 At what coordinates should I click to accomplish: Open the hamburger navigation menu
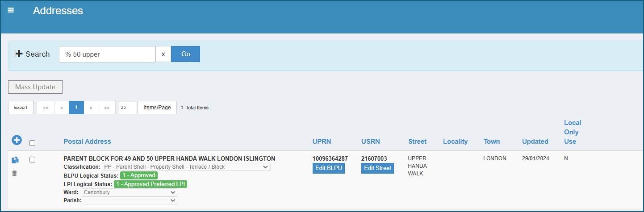pyautogui.click(x=11, y=10)
